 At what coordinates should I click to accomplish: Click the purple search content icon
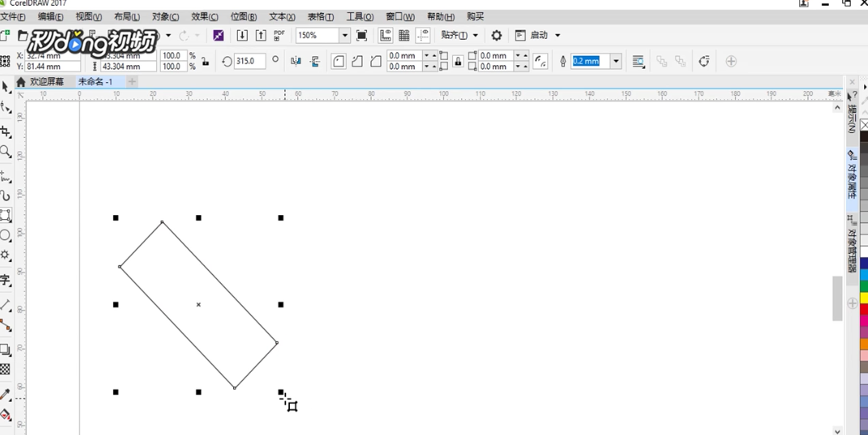coord(218,36)
